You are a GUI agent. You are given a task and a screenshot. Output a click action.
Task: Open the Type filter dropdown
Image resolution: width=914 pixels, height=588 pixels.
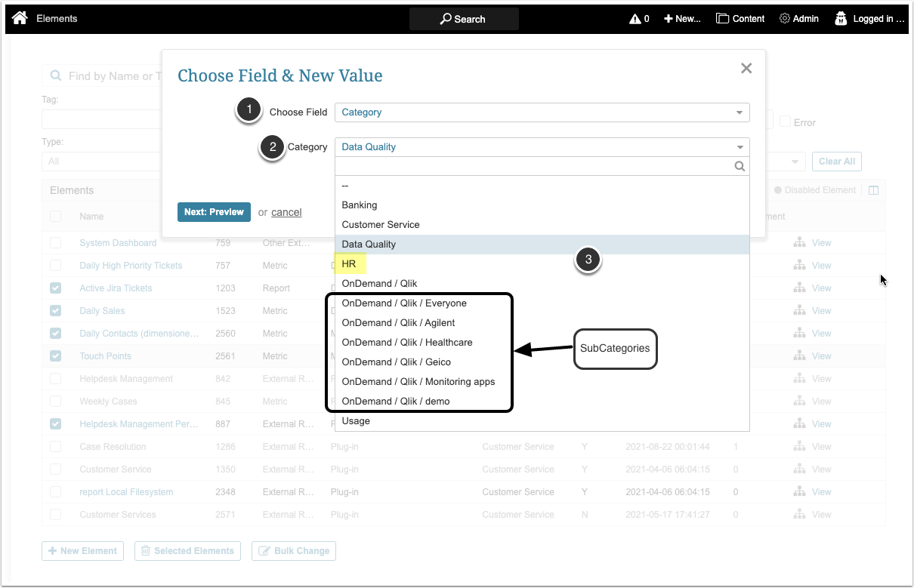[x=98, y=162]
